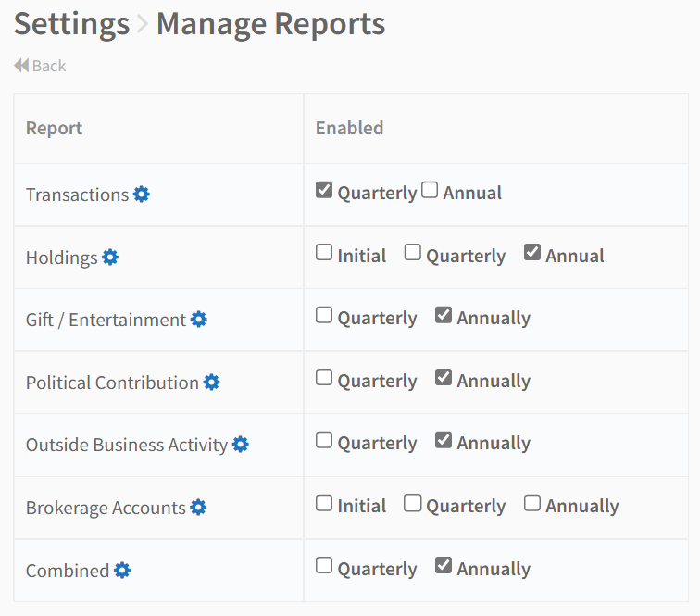The height and width of the screenshot is (616, 700).
Task: Open Gift / Entertainment settings gear icon
Action: pos(199,320)
